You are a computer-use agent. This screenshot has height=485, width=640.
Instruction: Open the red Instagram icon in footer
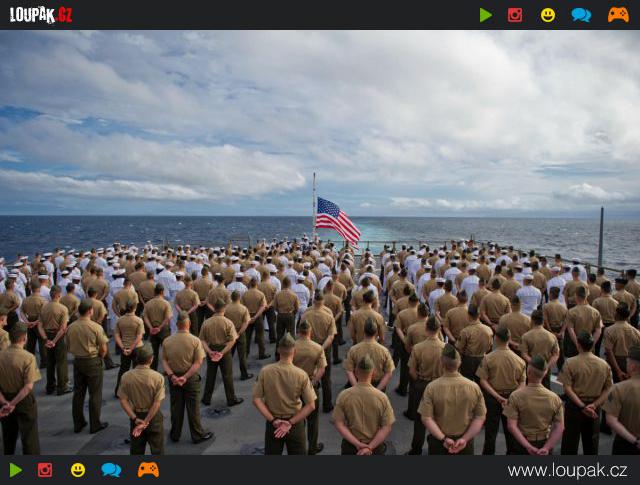pos(45,470)
